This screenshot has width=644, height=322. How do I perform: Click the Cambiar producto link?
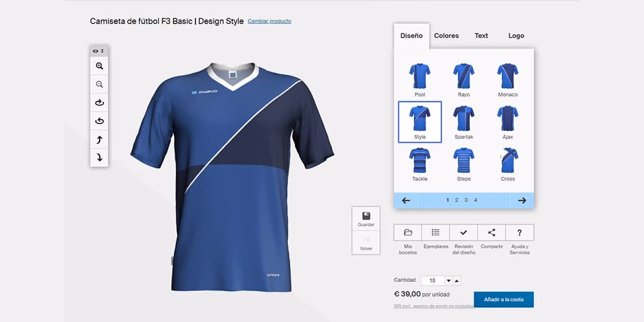tap(269, 21)
